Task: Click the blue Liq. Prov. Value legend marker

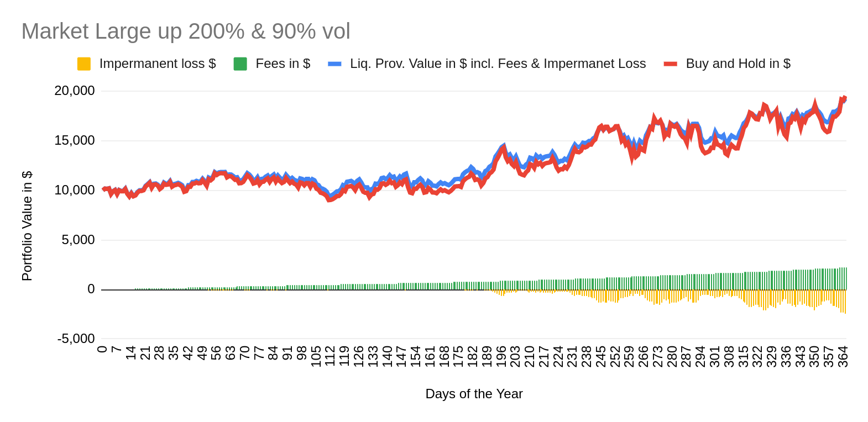Action: pyautogui.click(x=334, y=64)
